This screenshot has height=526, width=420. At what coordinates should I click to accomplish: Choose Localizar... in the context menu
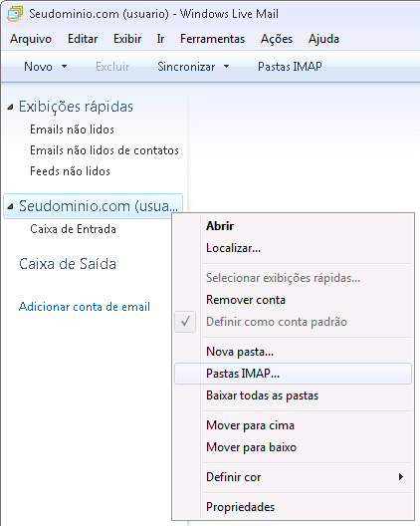point(293,248)
